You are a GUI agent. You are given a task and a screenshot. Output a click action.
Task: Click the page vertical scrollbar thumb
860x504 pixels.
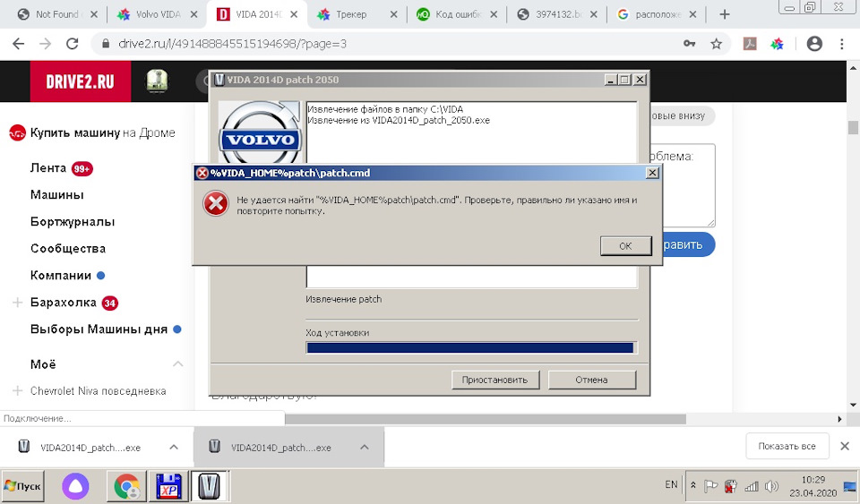coord(853,128)
